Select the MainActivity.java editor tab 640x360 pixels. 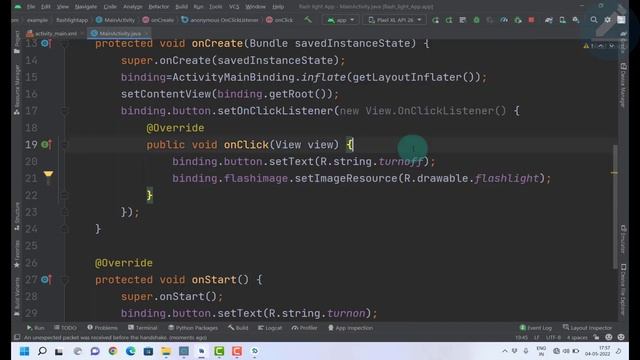(118, 33)
